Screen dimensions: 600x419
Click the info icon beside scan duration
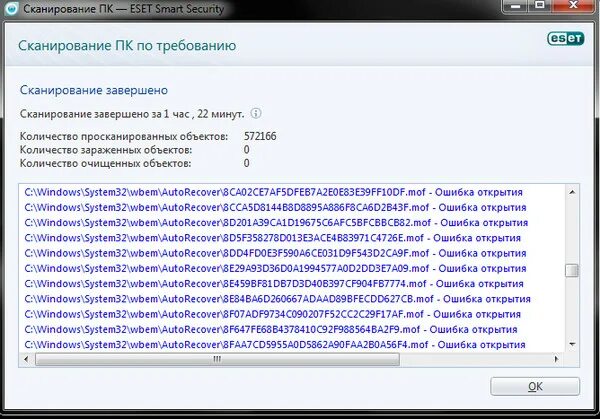point(256,113)
